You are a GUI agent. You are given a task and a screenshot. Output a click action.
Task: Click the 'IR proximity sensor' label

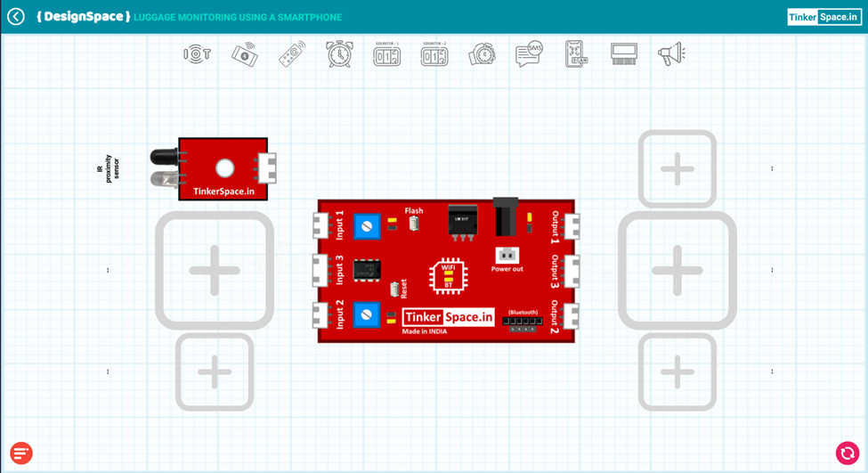[x=108, y=168]
